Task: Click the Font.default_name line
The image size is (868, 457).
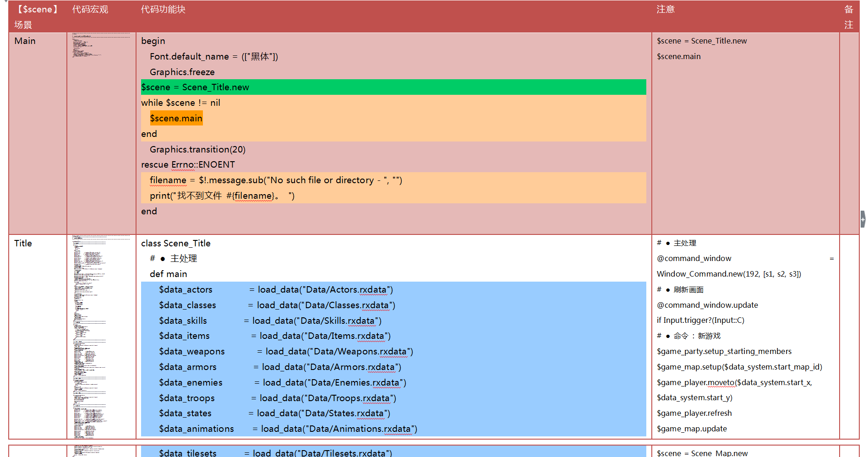Action: 214,56
